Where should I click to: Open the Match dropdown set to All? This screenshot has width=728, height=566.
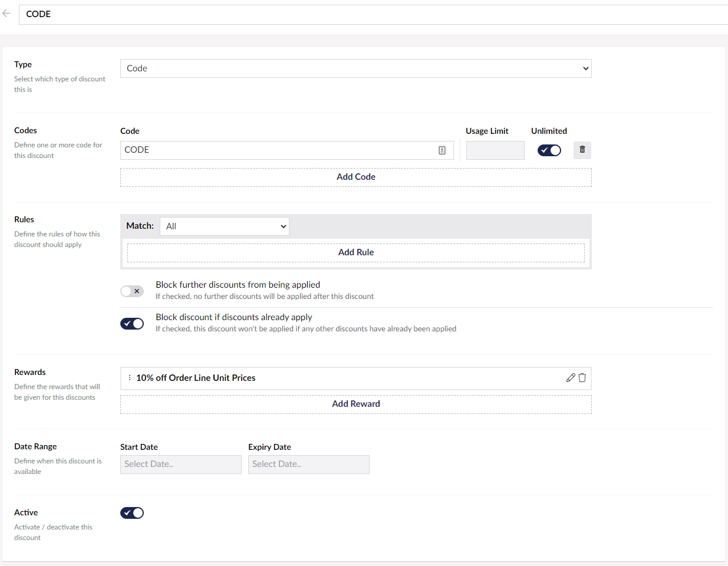click(x=225, y=226)
